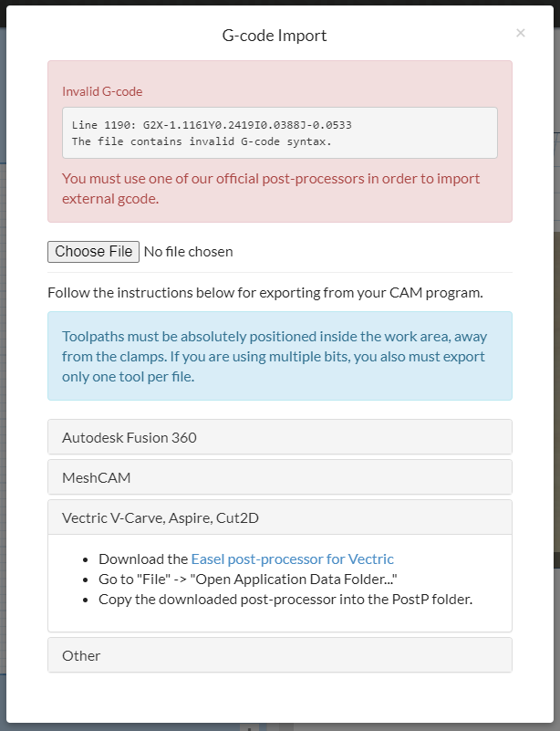The width and height of the screenshot is (560, 731).
Task: Click "Follow the instructions below" text
Action: point(264,293)
